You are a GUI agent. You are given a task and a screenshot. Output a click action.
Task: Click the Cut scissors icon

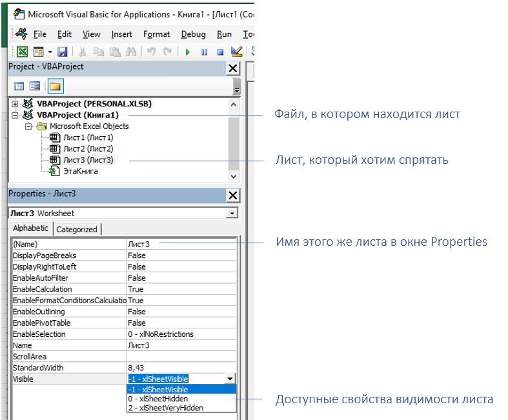tap(82, 52)
